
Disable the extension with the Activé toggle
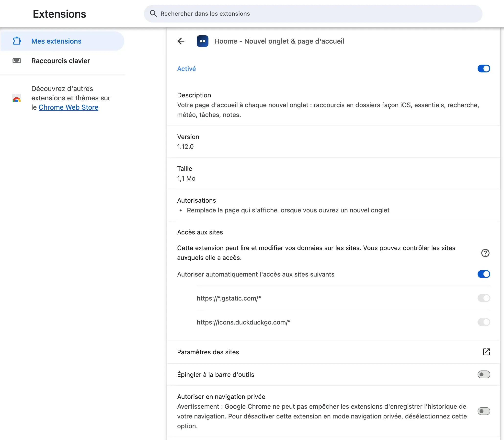click(484, 69)
